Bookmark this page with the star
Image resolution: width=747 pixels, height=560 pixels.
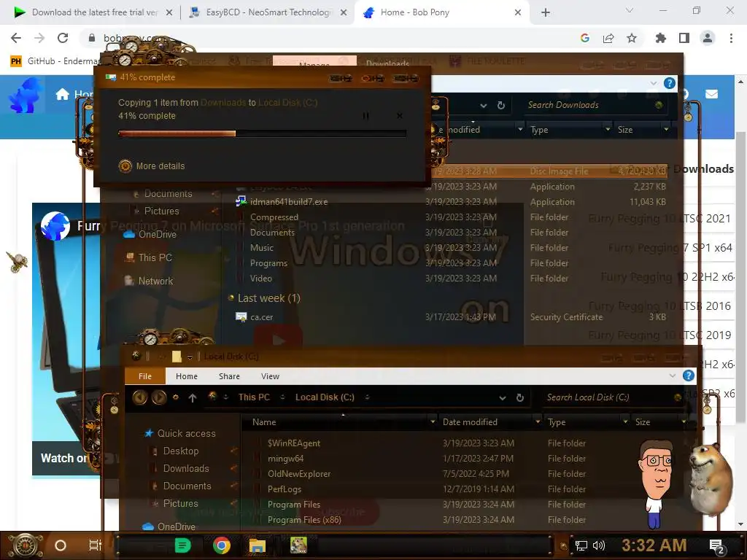(x=632, y=38)
